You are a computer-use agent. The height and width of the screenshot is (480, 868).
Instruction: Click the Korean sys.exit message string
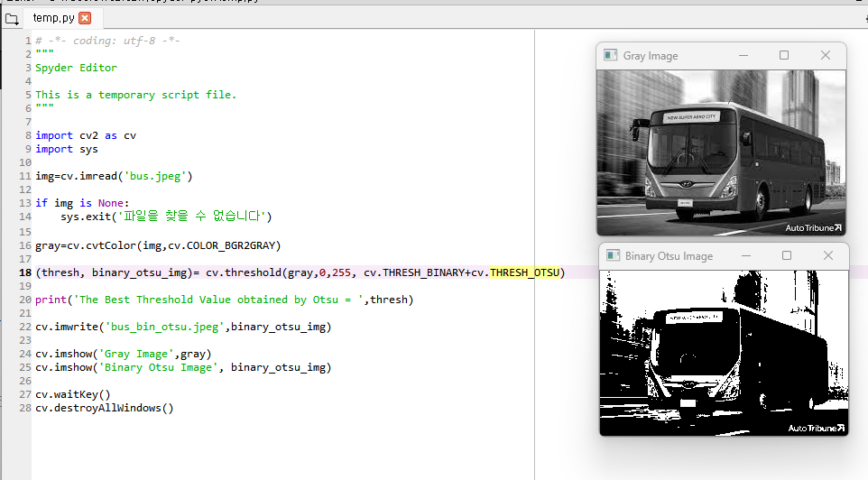coord(191,217)
